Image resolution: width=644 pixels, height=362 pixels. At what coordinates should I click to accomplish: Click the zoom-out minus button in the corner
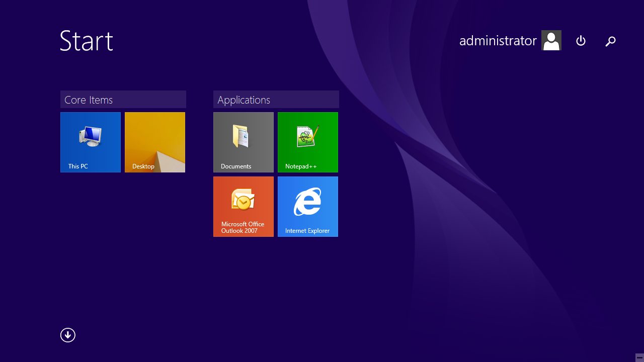pyautogui.click(x=639, y=357)
